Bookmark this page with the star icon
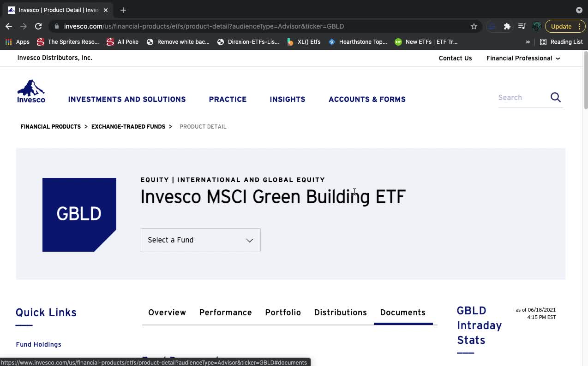The image size is (588, 366). (474, 26)
